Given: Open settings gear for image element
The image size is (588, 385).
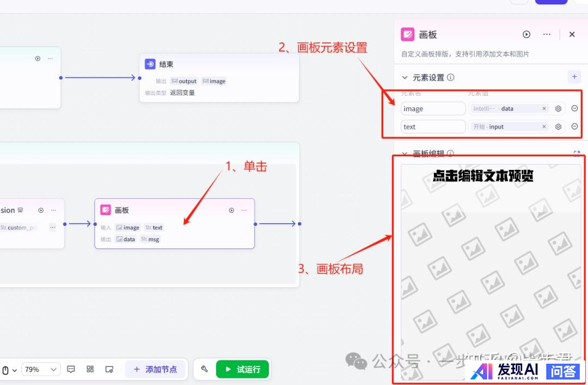Looking at the screenshot, I should point(559,108).
